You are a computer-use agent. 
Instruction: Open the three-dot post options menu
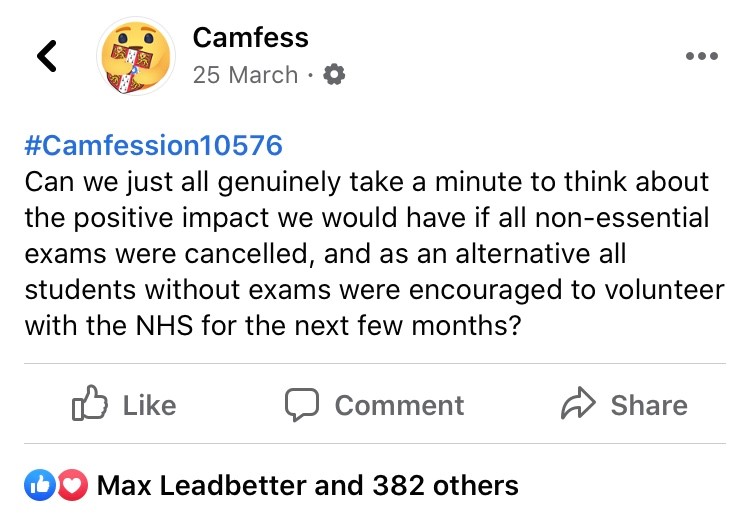click(x=702, y=56)
